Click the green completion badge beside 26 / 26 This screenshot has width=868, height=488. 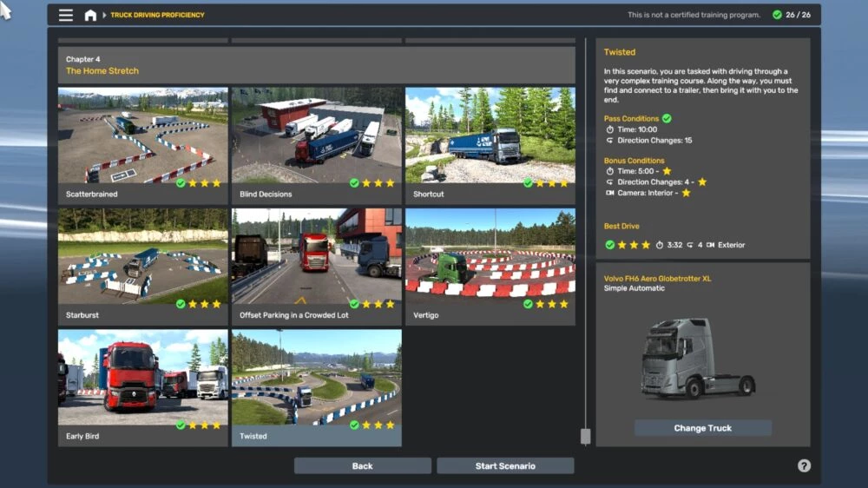[x=775, y=15]
